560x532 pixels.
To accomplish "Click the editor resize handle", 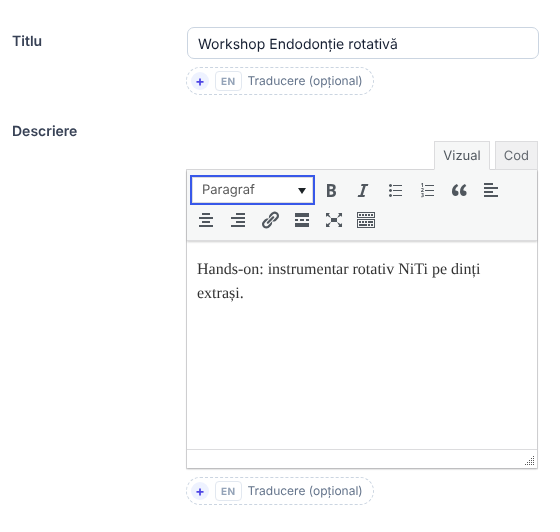I will (530, 461).
